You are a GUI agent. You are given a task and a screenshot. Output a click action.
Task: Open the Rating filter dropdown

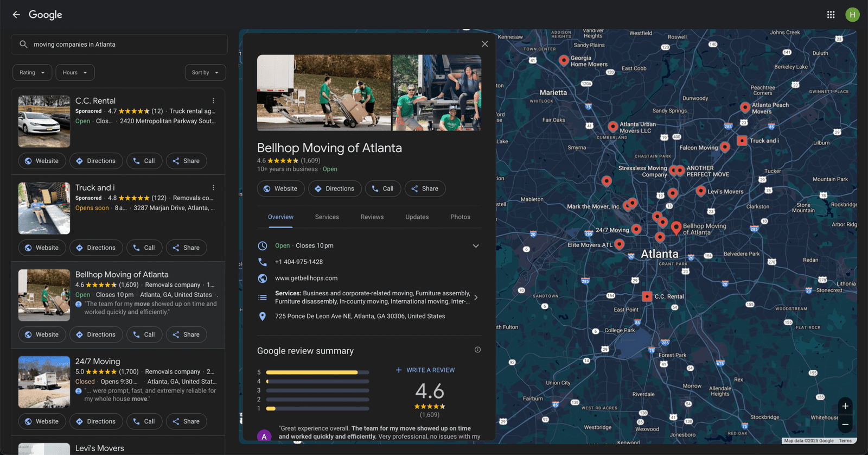[x=33, y=73]
